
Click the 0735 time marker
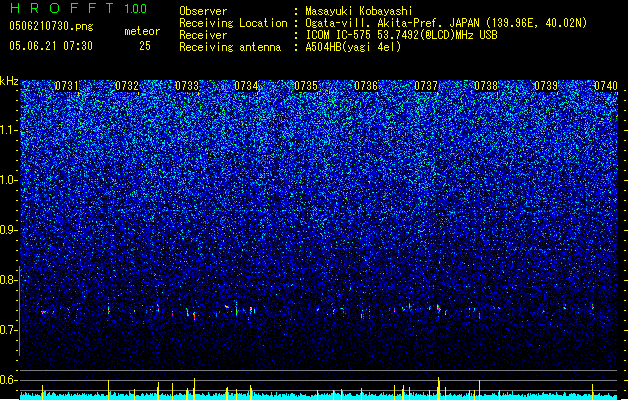306,86
